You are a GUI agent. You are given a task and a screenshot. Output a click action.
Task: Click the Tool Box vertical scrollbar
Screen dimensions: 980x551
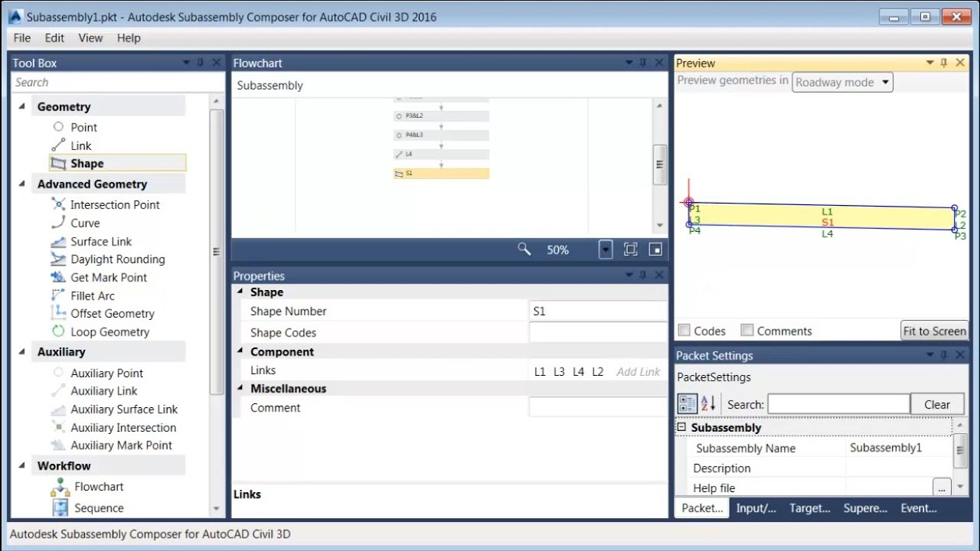tap(216, 251)
